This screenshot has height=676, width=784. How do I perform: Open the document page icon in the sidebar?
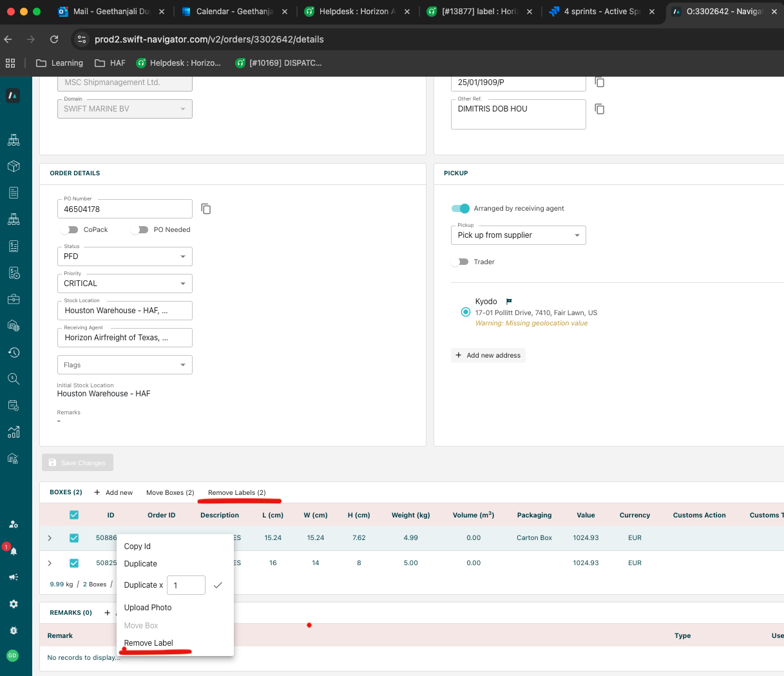(x=14, y=193)
